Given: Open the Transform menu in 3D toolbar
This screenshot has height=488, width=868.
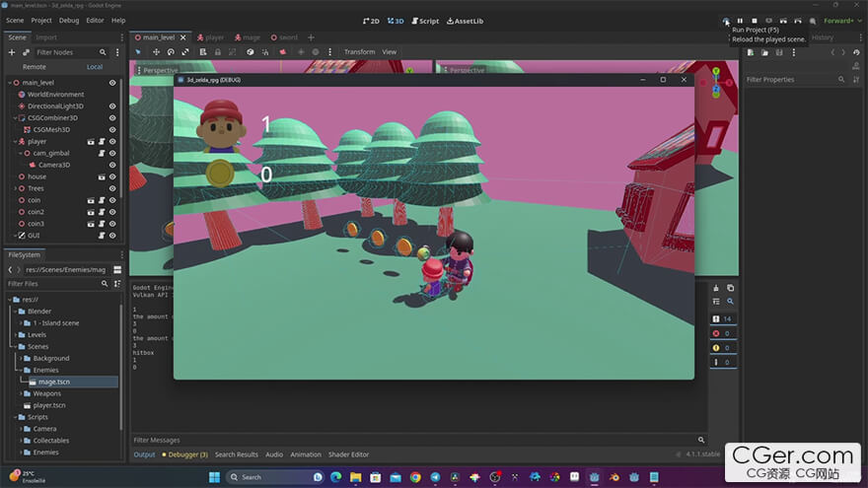Looking at the screenshot, I should click(x=359, y=52).
